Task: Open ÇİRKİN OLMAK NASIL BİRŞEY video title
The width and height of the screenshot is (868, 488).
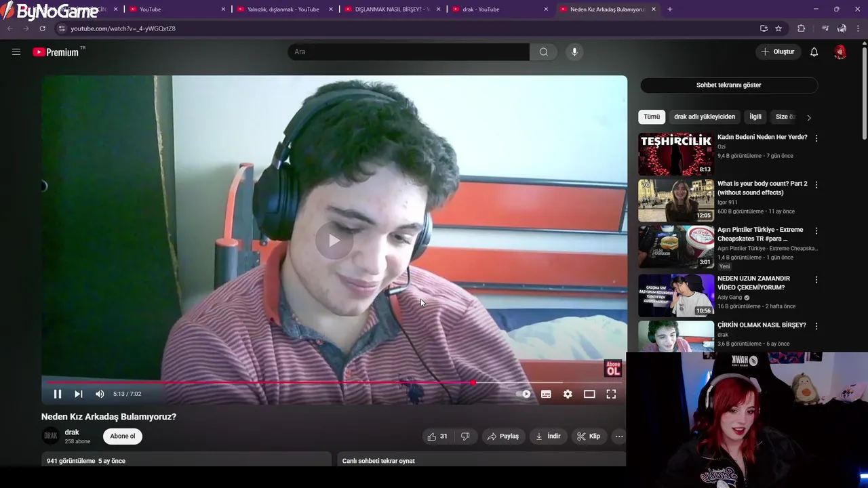Action: [762, 325]
